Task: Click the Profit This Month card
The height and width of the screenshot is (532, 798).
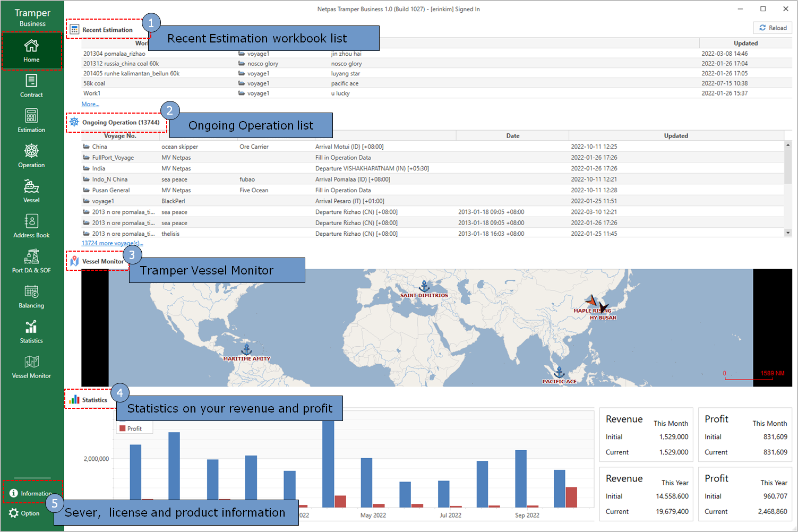Action: (x=745, y=435)
